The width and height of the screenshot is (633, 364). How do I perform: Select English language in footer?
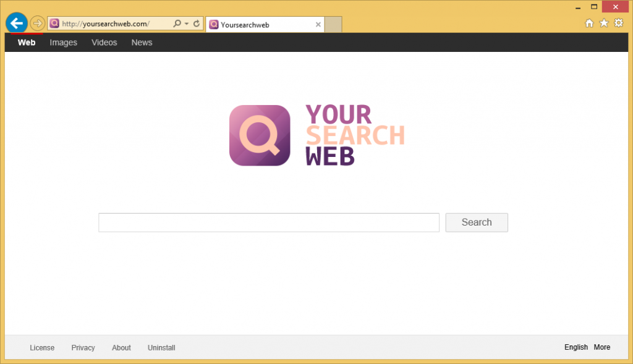(x=576, y=347)
